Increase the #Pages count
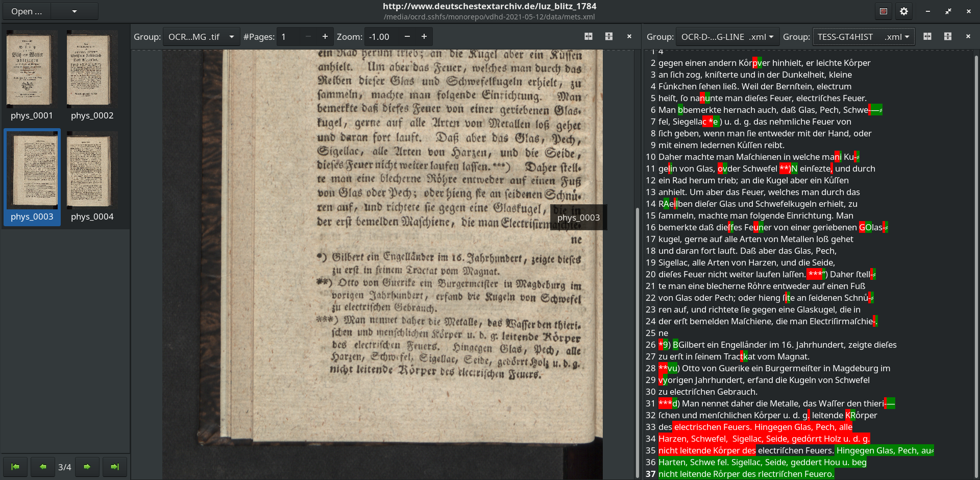The height and width of the screenshot is (480, 980). [x=325, y=37]
